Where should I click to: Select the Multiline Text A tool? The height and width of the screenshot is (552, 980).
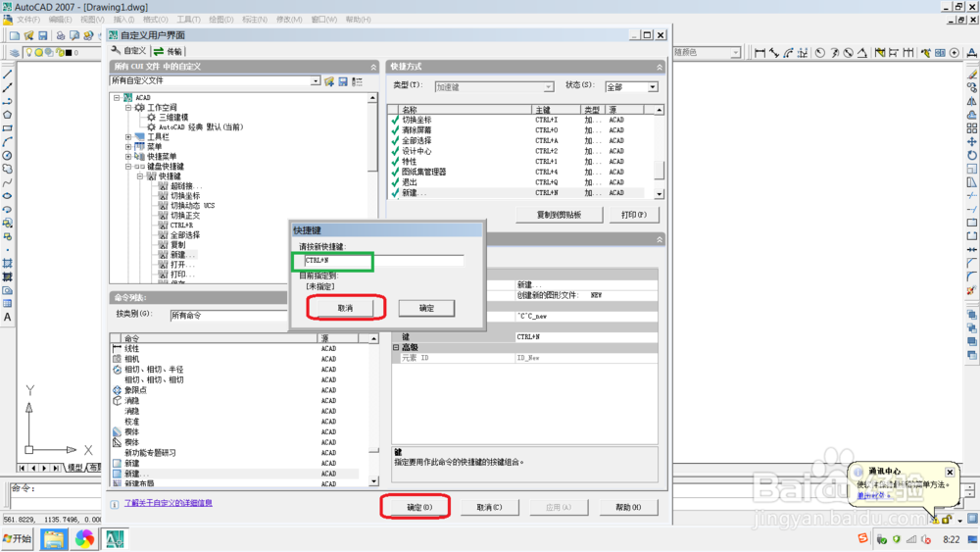pyautogui.click(x=8, y=317)
